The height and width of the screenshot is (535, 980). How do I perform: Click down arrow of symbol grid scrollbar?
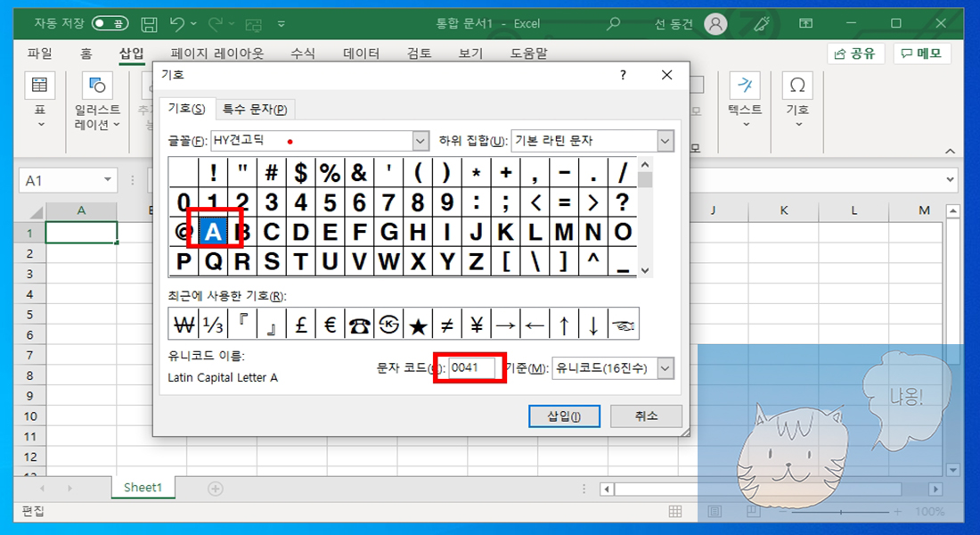[x=645, y=270]
